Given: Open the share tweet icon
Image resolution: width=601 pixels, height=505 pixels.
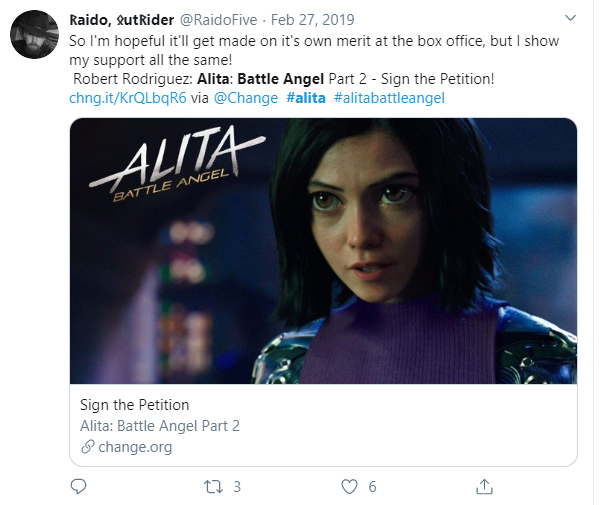Looking at the screenshot, I should (x=484, y=487).
